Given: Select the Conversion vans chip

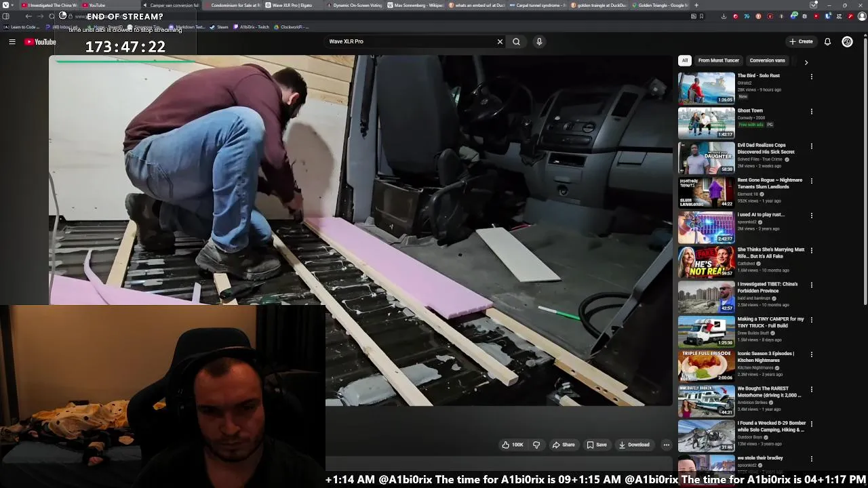Looking at the screenshot, I should pos(767,60).
